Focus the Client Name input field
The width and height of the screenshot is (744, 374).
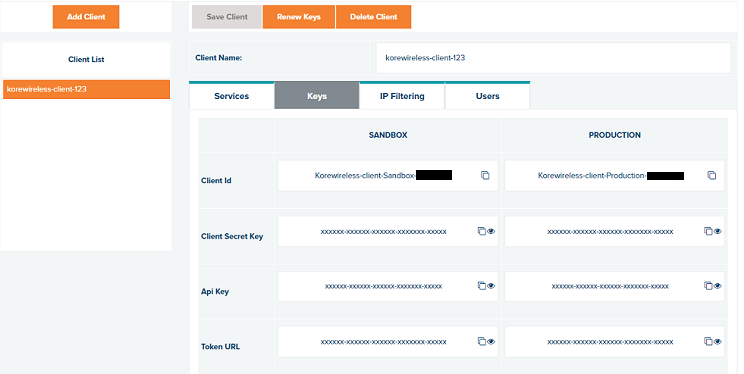553,58
